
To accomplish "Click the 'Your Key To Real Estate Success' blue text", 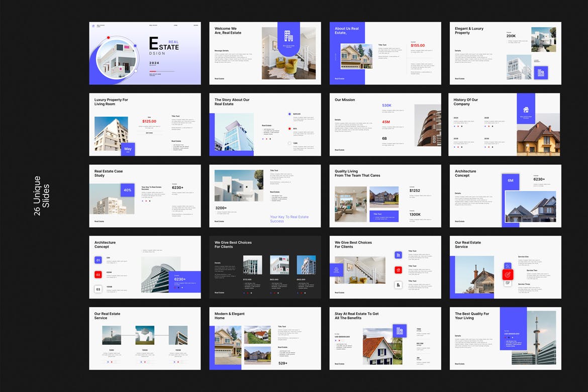I will point(289,219).
